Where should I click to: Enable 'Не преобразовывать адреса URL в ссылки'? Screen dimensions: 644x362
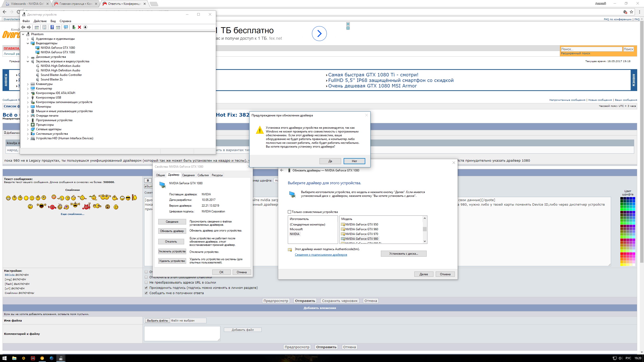(x=146, y=282)
